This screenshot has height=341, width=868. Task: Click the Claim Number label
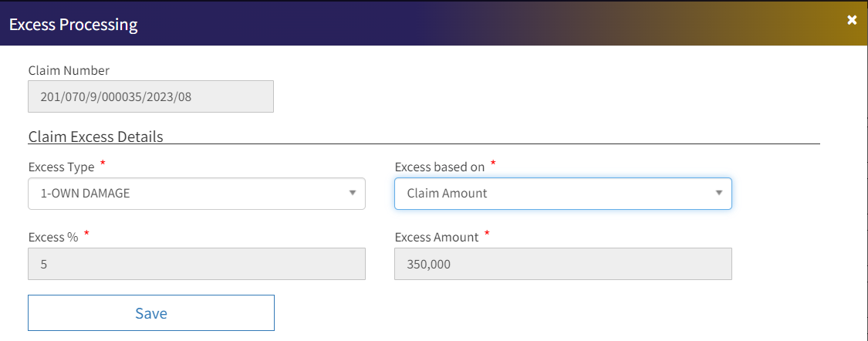[x=69, y=71]
